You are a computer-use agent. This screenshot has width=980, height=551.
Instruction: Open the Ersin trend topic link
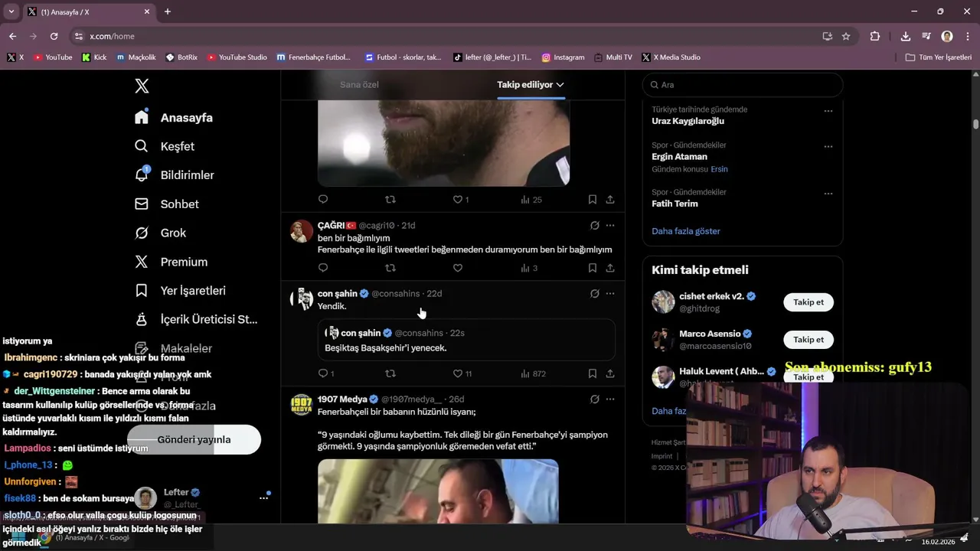coord(719,169)
